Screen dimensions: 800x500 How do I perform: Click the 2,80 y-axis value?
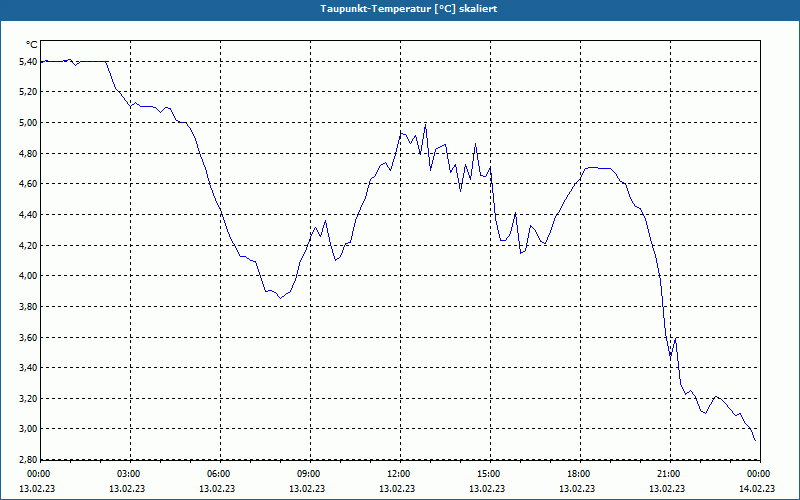click(27, 460)
